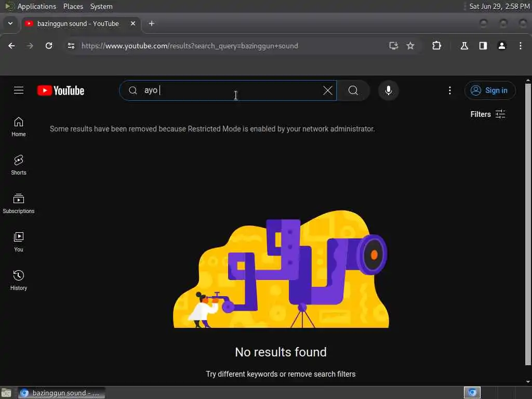Open YouTube settings three-dot menu
This screenshot has width=532, height=399.
click(x=450, y=90)
